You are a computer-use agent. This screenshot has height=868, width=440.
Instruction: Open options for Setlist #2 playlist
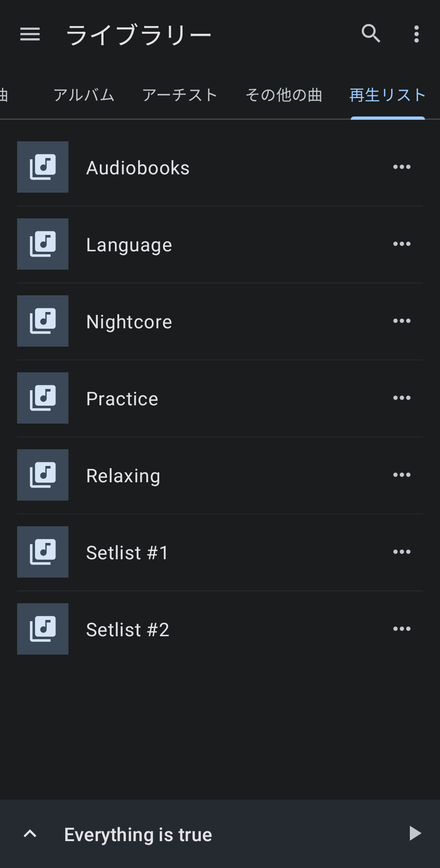[402, 629]
